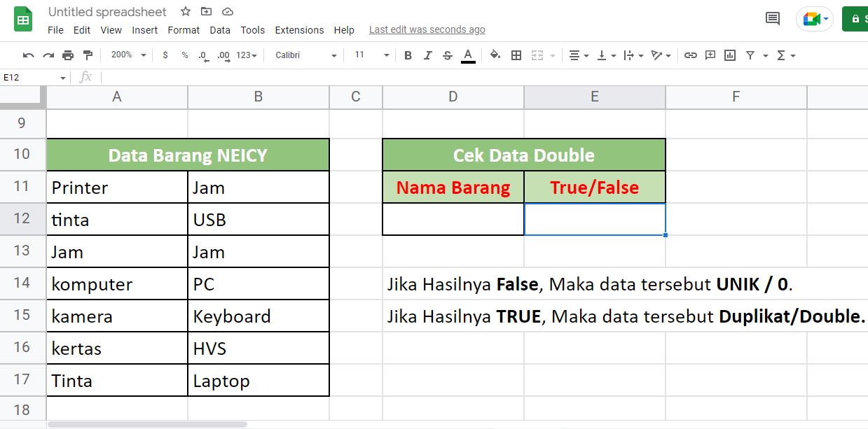The width and height of the screenshot is (868, 429).
Task: Select column A header
Action: pyautogui.click(x=117, y=97)
